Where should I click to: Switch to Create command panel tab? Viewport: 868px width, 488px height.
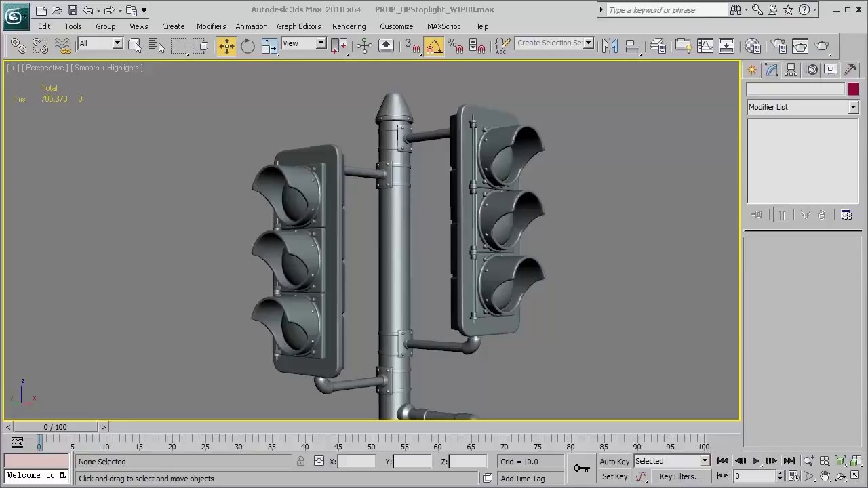[x=752, y=70]
